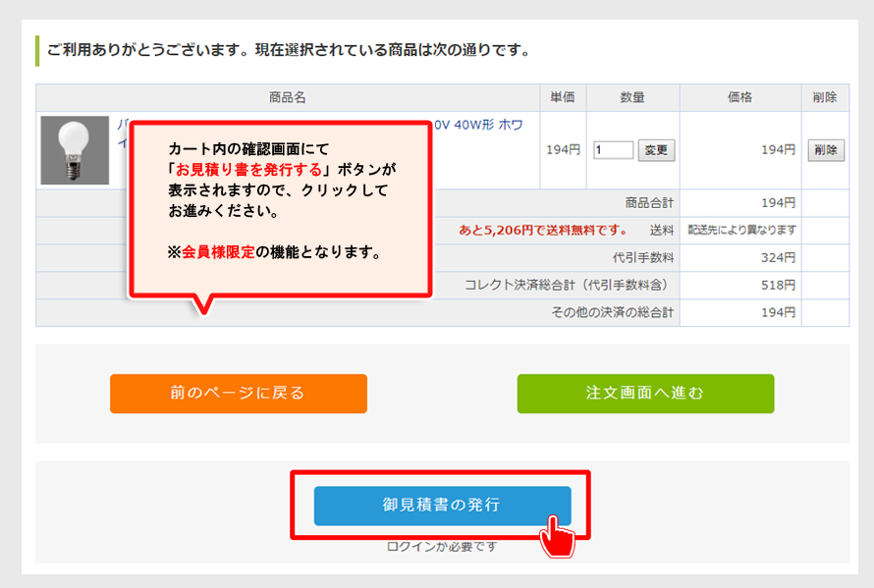Select the 単価 column header
Screen dimensions: 874x588
tap(563, 97)
